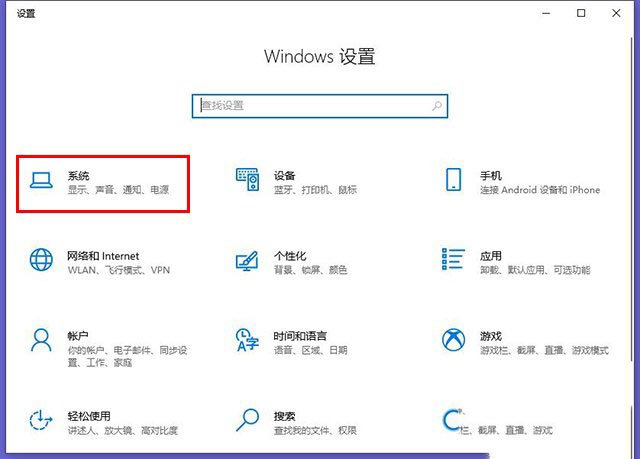Open the 游戏 Xbox icon
640x459 pixels.
(x=453, y=340)
